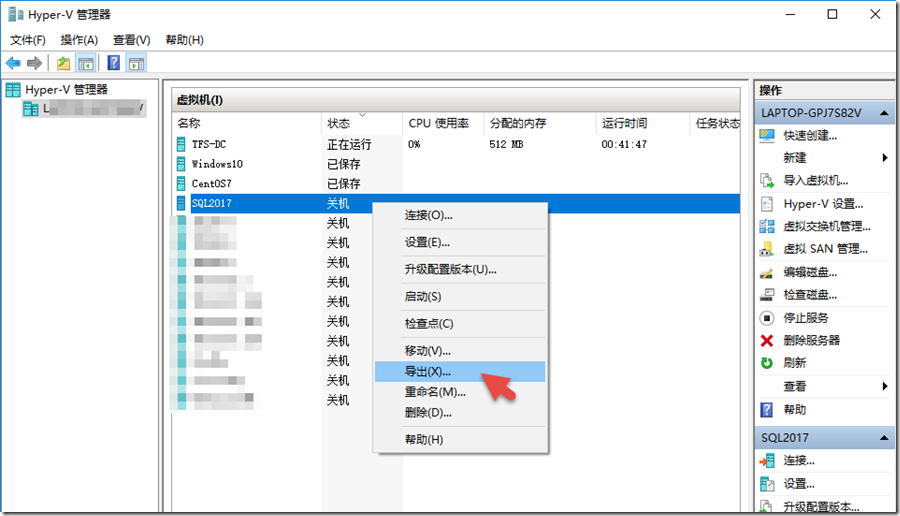Screen dimensions: 900x516
Task: Choose 设置(E)... from the context menu
Action: coord(460,242)
